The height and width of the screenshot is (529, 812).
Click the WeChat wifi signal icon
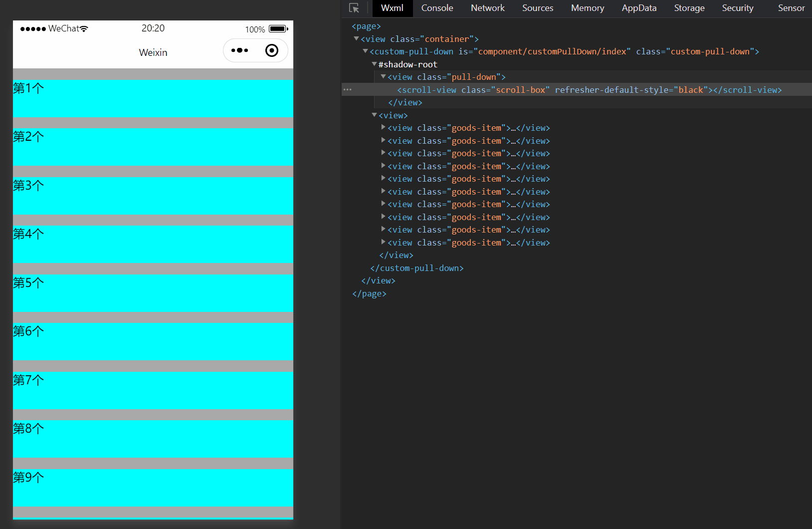84,29
